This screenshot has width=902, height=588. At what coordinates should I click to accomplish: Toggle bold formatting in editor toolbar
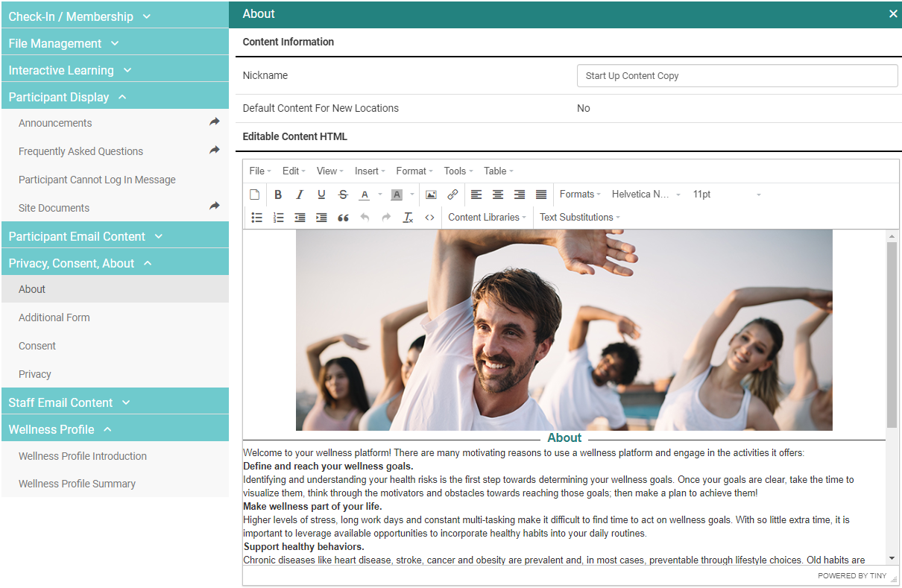(278, 195)
